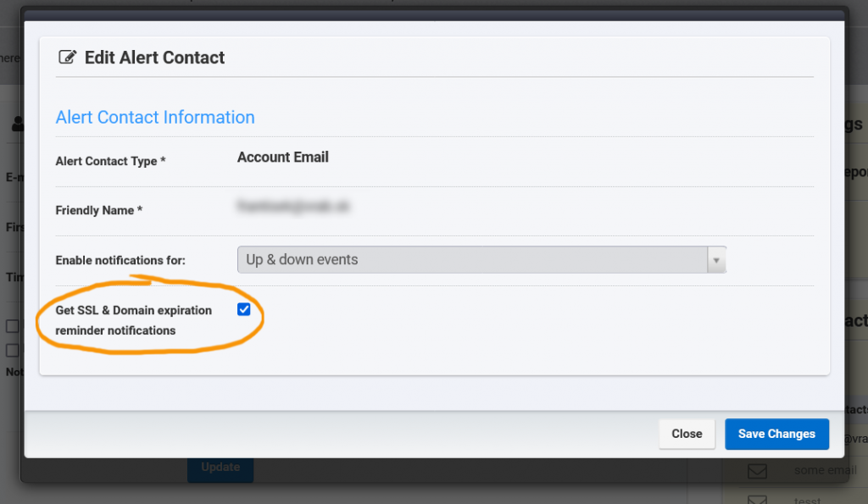Click the envelope icon next to 'some email'
Image resolution: width=868 pixels, height=504 pixels.
[757, 472]
